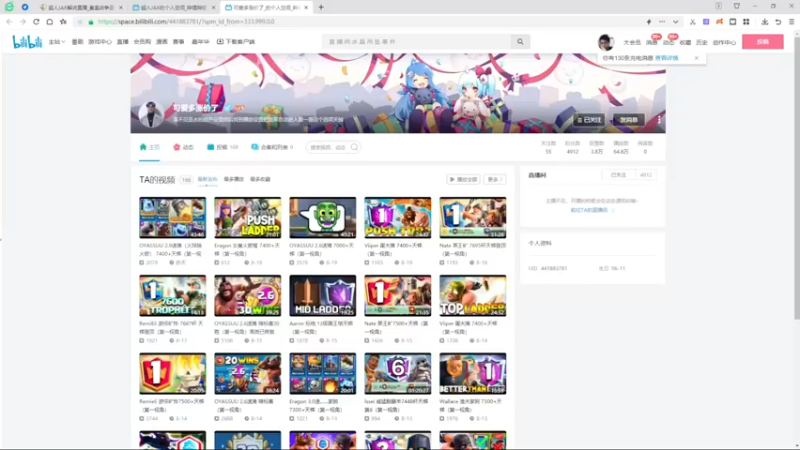The image size is (800, 450).
Task: Open the browser hamburger menu
Action: (791, 22)
